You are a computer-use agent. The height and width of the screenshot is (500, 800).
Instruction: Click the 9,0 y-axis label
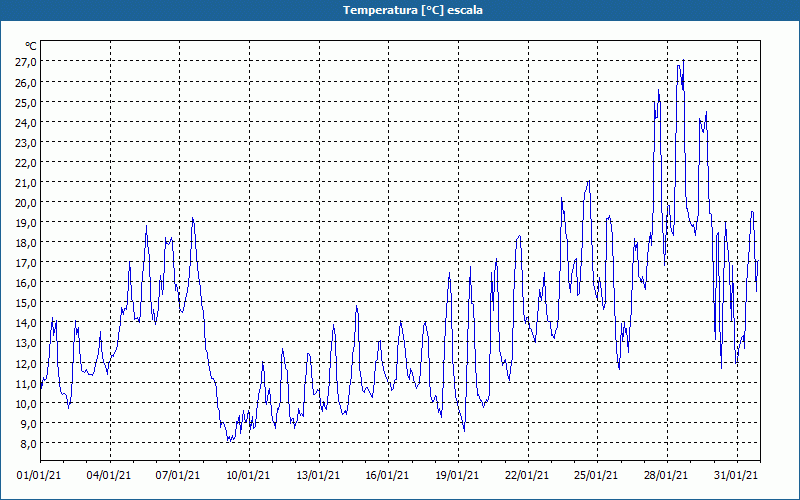28,423
